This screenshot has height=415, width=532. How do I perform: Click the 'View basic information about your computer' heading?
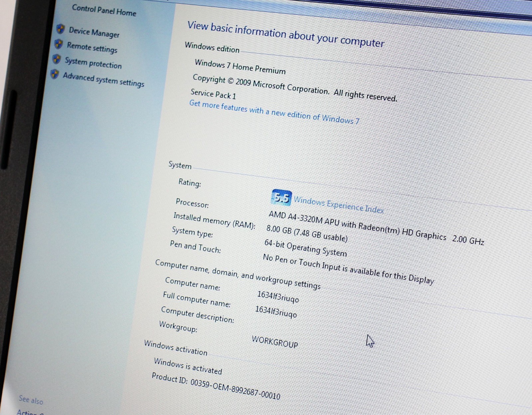coord(286,34)
